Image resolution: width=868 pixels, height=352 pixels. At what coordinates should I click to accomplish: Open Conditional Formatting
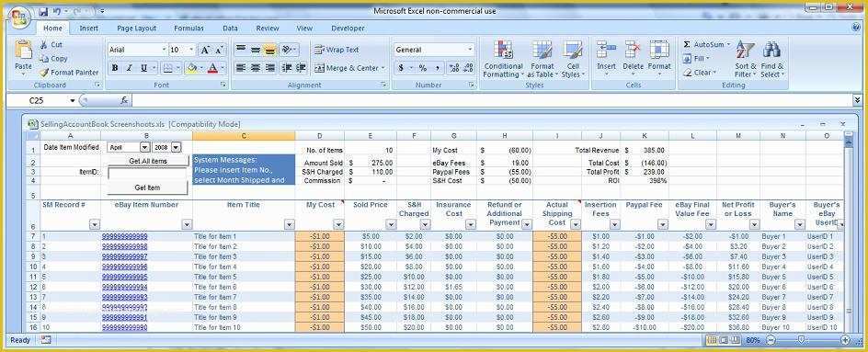[x=503, y=59]
